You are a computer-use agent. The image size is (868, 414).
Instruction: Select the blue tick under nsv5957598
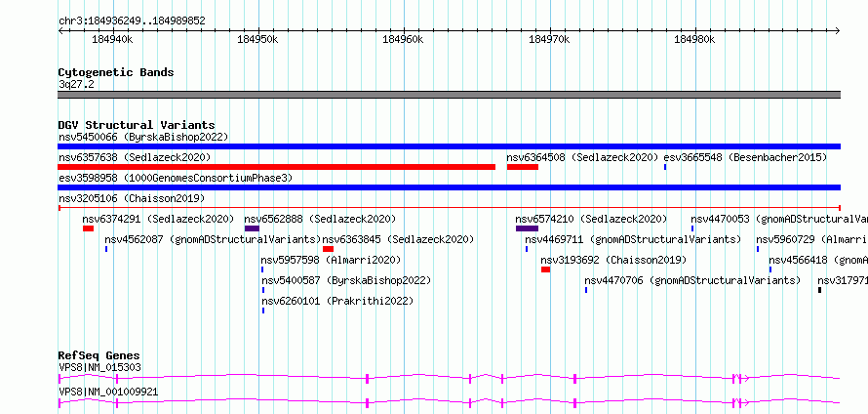[x=262, y=269]
